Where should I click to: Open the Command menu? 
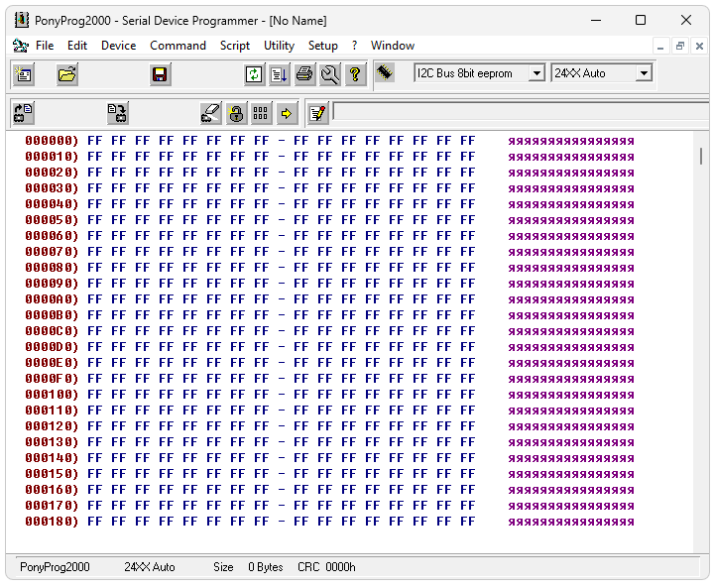tap(178, 46)
